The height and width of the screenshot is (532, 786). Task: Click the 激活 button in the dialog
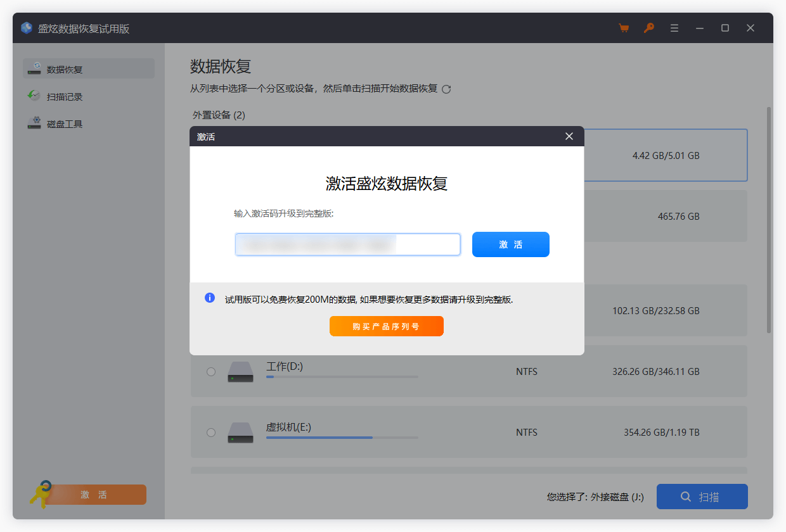511,244
